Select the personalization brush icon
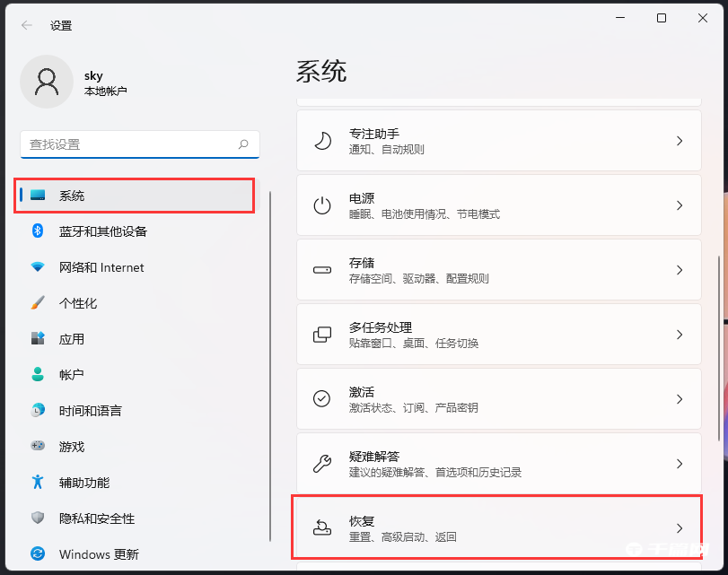Image resolution: width=728 pixels, height=575 pixels. (37, 303)
